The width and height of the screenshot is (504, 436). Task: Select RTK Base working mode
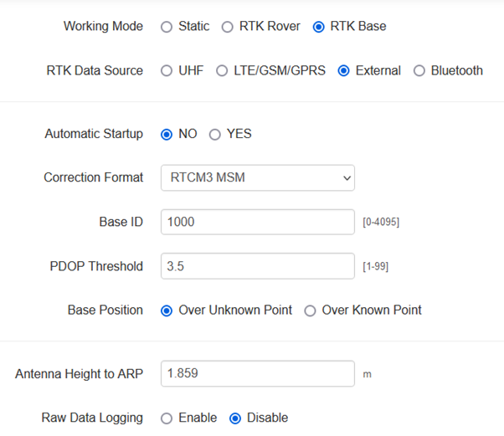(x=318, y=27)
